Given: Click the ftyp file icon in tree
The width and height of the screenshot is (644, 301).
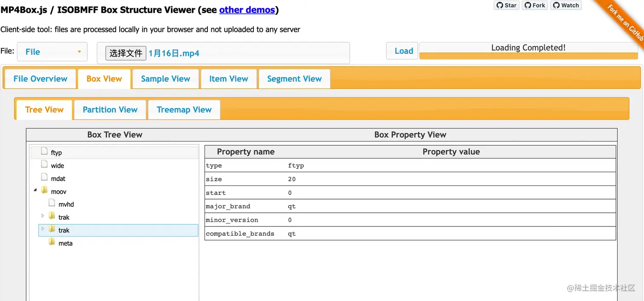Looking at the screenshot, I should 44,151.
